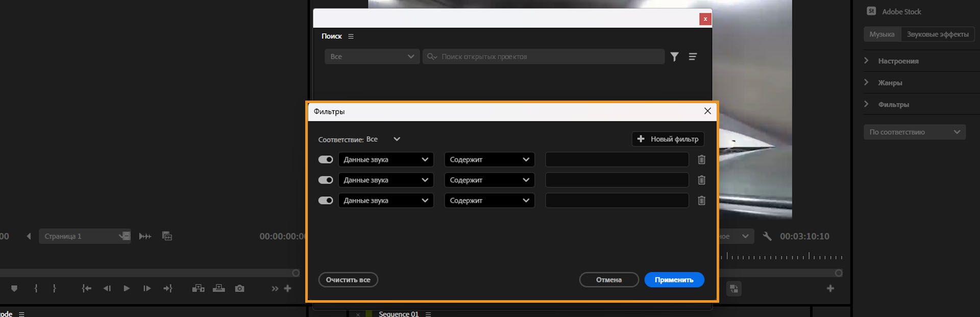
Task: Click the Export Frame camera icon
Action: coord(239,288)
